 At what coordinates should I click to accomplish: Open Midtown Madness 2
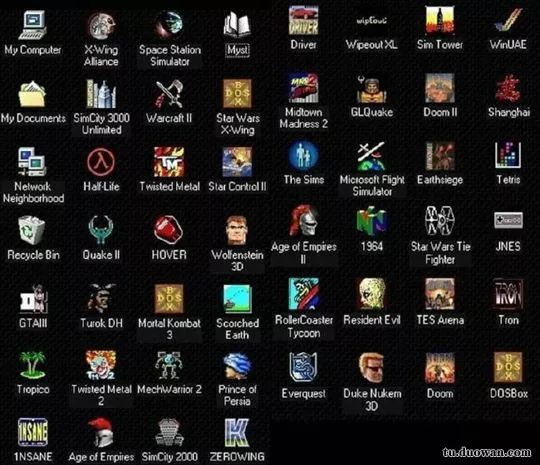303,88
